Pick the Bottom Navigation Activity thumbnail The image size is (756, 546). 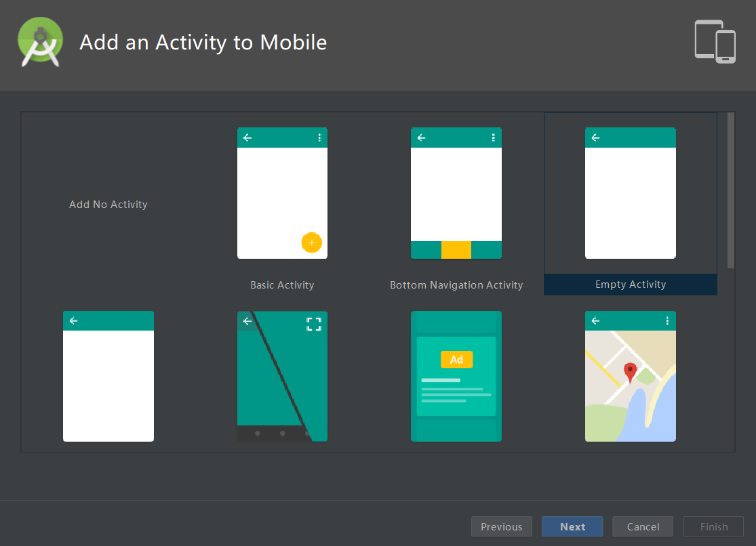point(456,193)
